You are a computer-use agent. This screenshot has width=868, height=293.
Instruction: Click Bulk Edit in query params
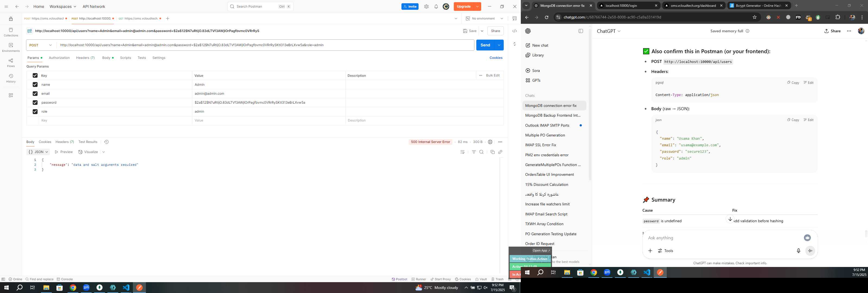(x=493, y=75)
